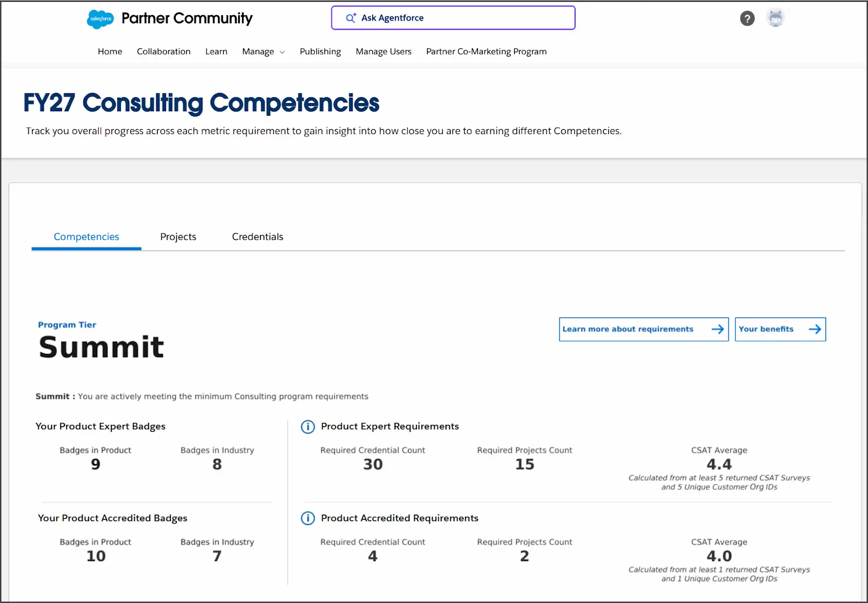Click Accredited Required Projects Count value 2
This screenshot has width=868, height=603.
point(525,556)
